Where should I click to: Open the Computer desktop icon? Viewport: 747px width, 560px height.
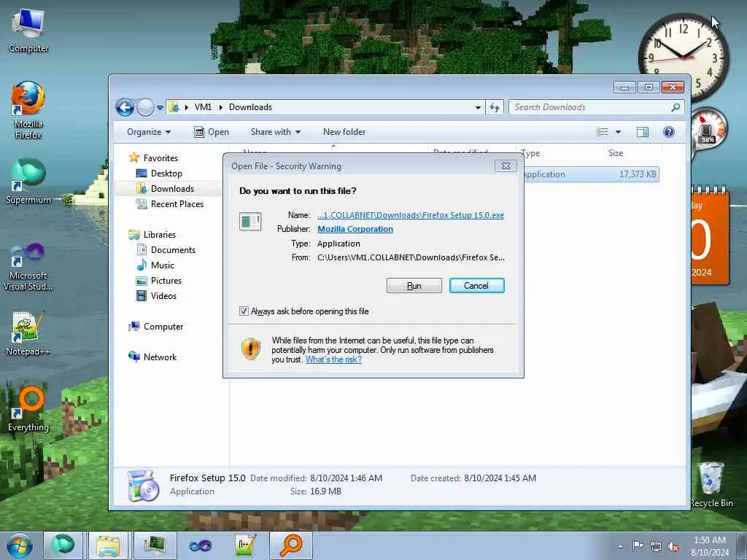click(x=28, y=31)
